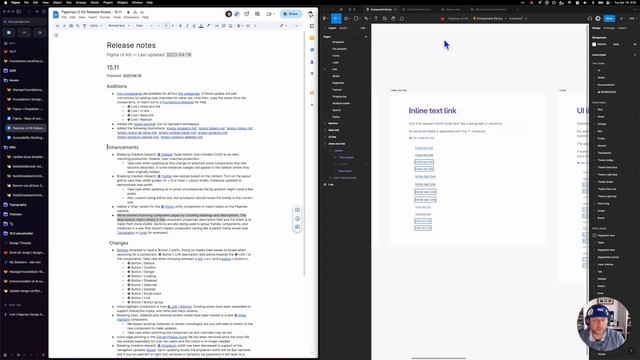This screenshot has height=360, width=640.
Task: Toggle Underline in Docs toolbar
Action: pos(194,26)
